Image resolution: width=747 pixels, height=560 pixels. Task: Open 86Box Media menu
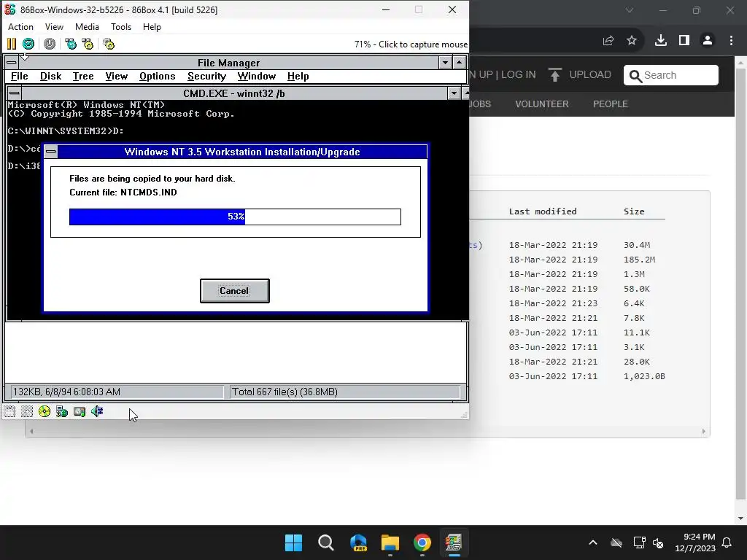click(x=88, y=27)
